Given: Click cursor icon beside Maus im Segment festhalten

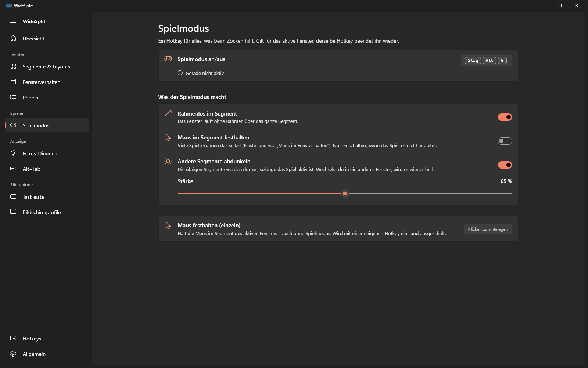Looking at the screenshot, I should tap(168, 137).
